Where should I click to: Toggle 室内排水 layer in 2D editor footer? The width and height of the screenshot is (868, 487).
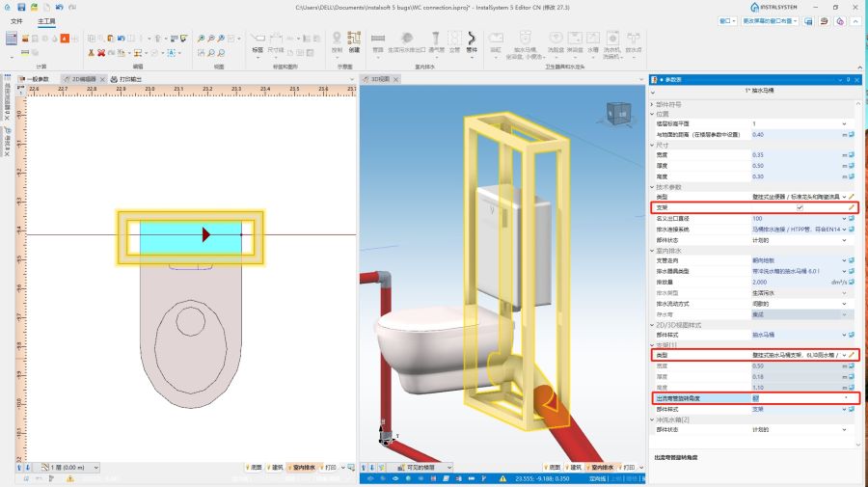(x=299, y=467)
